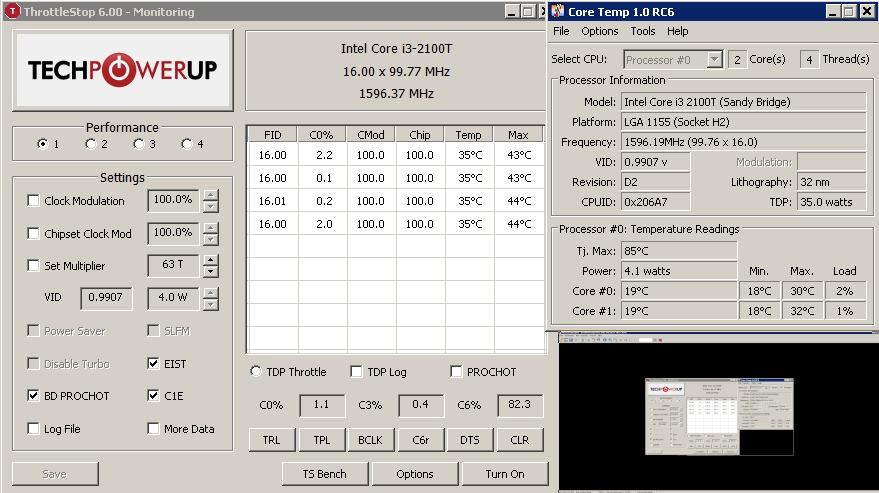The height and width of the screenshot is (493, 879).
Task: Select Performance profile 3
Action: pyautogui.click(x=139, y=144)
